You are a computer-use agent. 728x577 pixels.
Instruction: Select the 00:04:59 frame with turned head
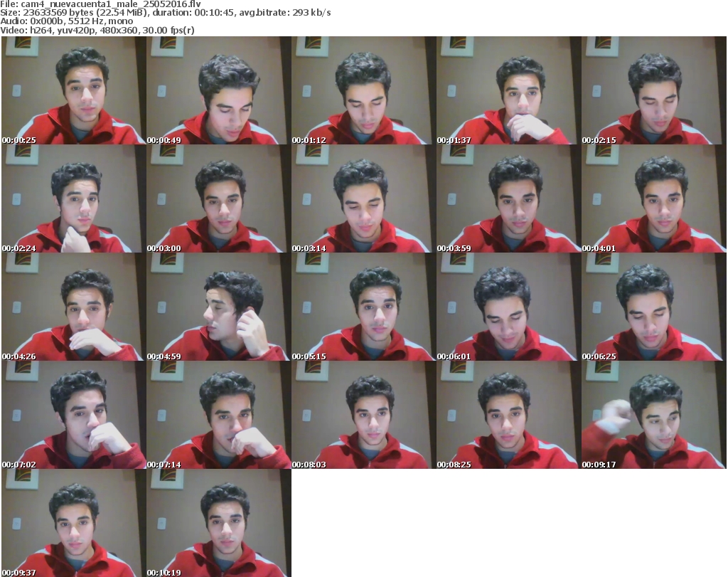coord(218,307)
